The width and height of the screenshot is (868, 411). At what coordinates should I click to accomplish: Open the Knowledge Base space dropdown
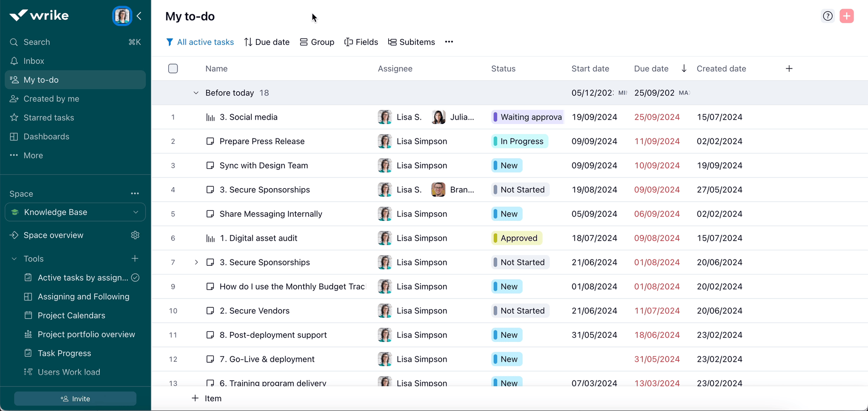tap(75, 212)
